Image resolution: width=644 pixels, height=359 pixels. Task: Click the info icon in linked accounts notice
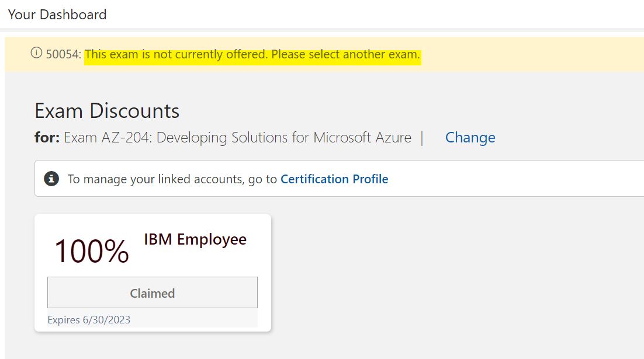[x=51, y=179]
